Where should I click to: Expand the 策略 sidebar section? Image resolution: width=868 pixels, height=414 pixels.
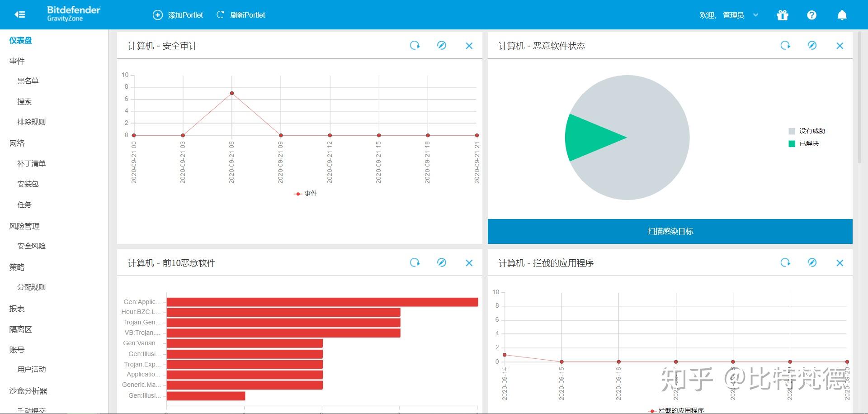coord(16,267)
